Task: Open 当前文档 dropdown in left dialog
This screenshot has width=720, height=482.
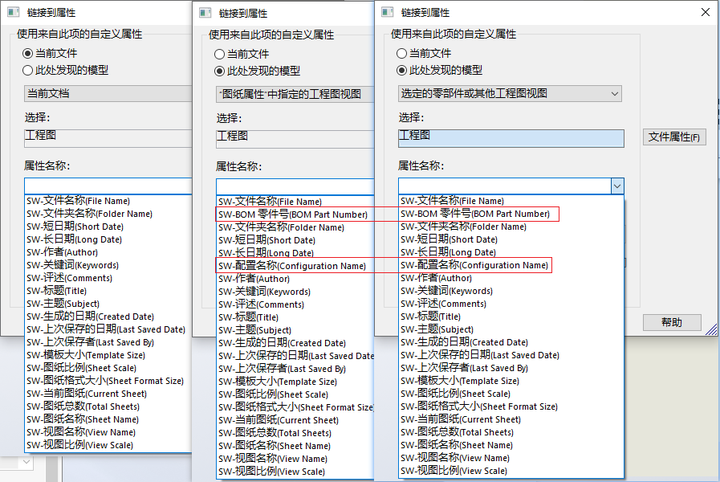Action: [108, 94]
